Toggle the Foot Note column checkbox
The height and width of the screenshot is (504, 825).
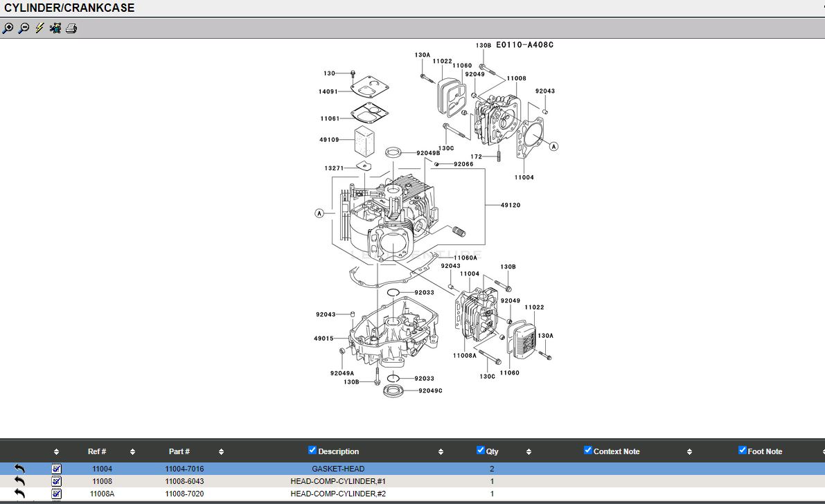743,450
